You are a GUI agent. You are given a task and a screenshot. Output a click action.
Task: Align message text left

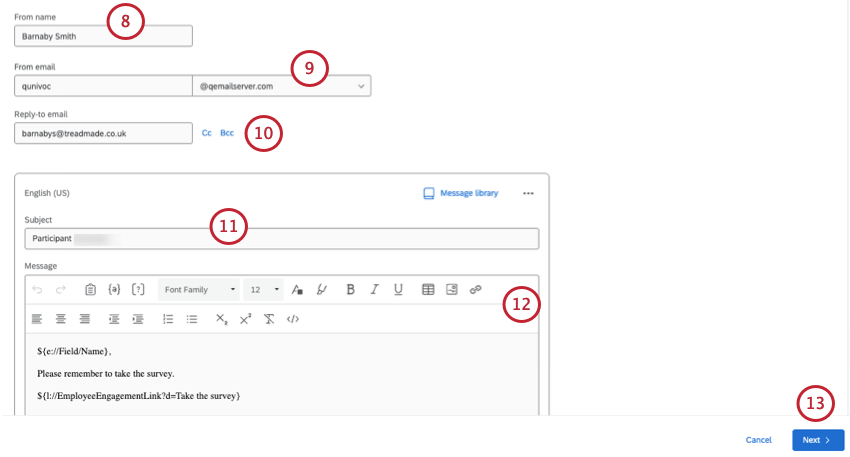click(37, 319)
